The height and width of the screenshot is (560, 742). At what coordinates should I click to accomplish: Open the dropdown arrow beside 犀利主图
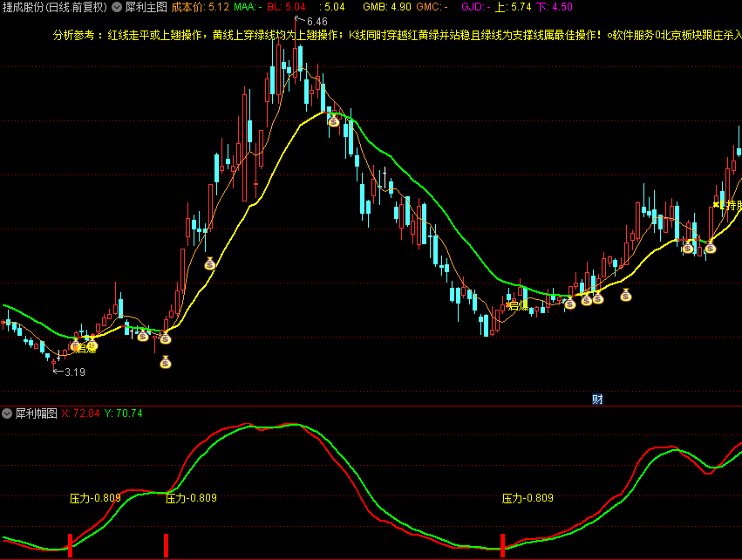coord(117,7)
